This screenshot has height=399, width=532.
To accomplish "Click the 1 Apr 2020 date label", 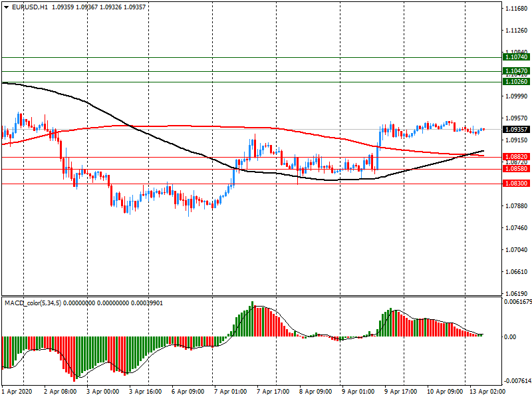I will tap(19, 392).
